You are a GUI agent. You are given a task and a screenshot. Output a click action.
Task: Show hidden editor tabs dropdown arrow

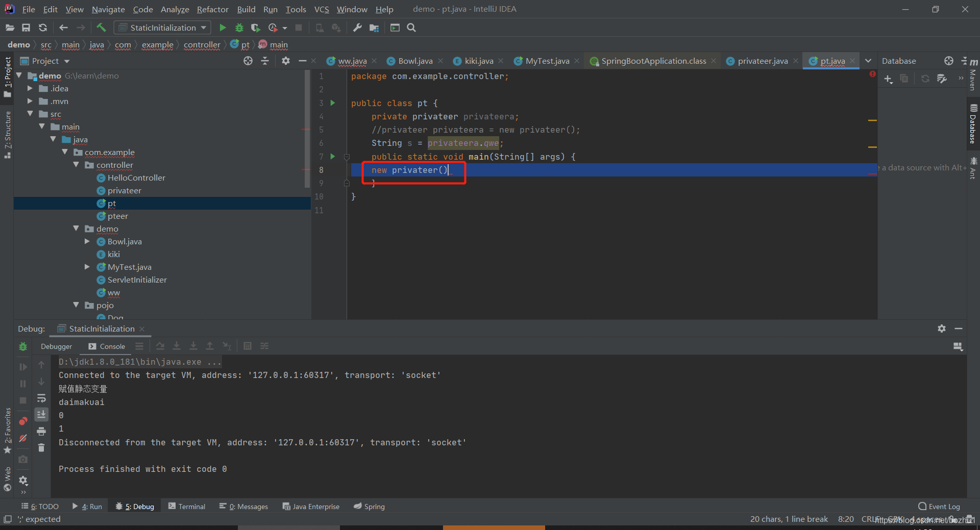click(x=868, y=61)
